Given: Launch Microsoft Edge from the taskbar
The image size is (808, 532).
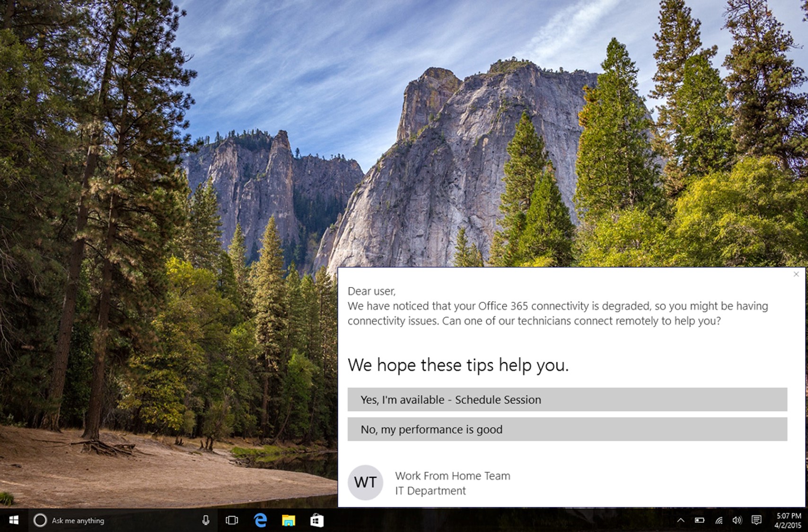Looking at the screenshot, I should click(x=260, y=520).
